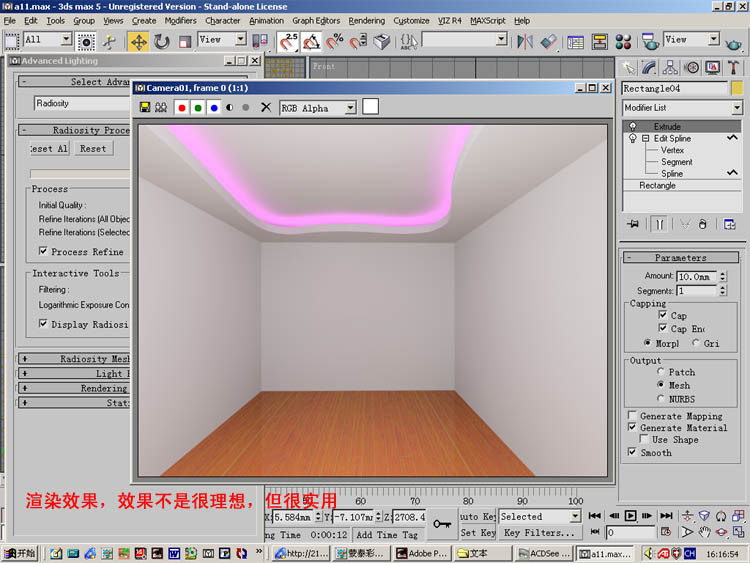Toggle the Process Refine checkbox
Image resolution: width=750 pixels, height=563 pixels.
pyautogui.click(x=43, y=252)
